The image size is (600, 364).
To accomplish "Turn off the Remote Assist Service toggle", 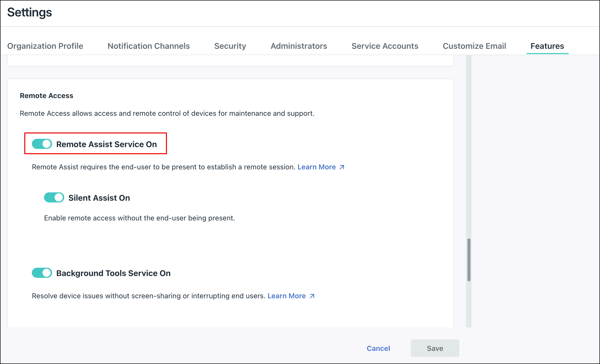I will pos(42,144).
